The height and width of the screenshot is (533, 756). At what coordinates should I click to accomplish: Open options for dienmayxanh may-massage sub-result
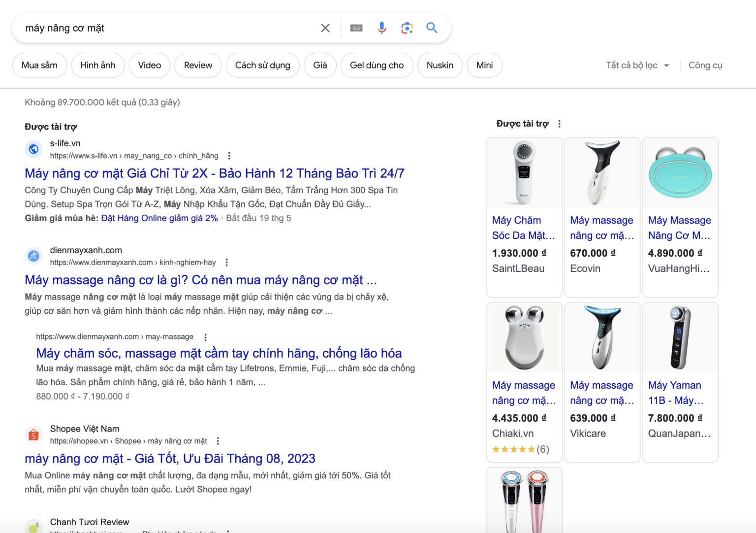point(205,337)
